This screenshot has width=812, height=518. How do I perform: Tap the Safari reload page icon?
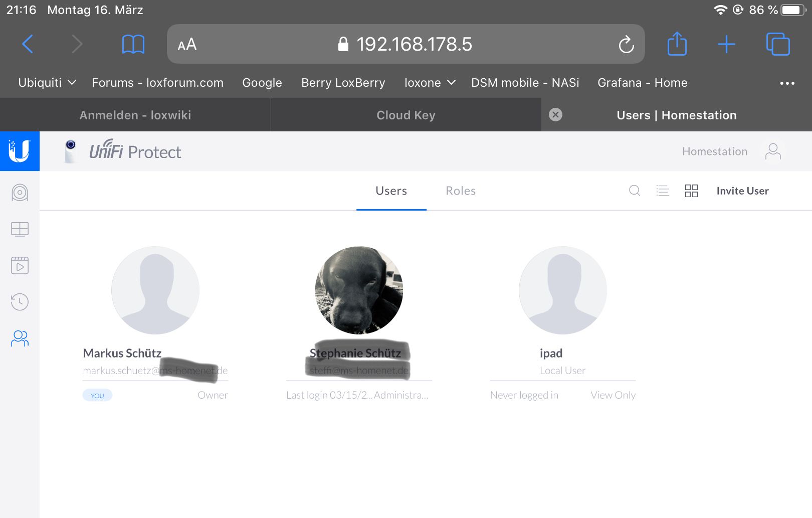click(626, 45)
